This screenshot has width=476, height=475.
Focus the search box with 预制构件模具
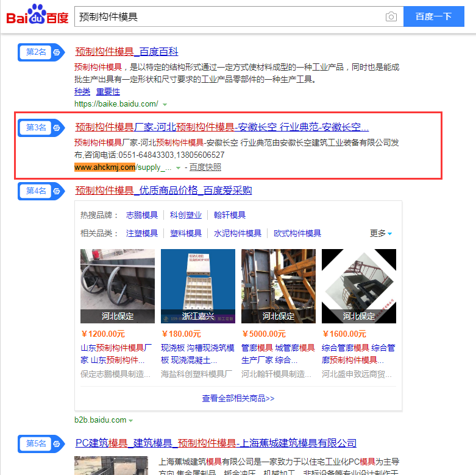230,16
